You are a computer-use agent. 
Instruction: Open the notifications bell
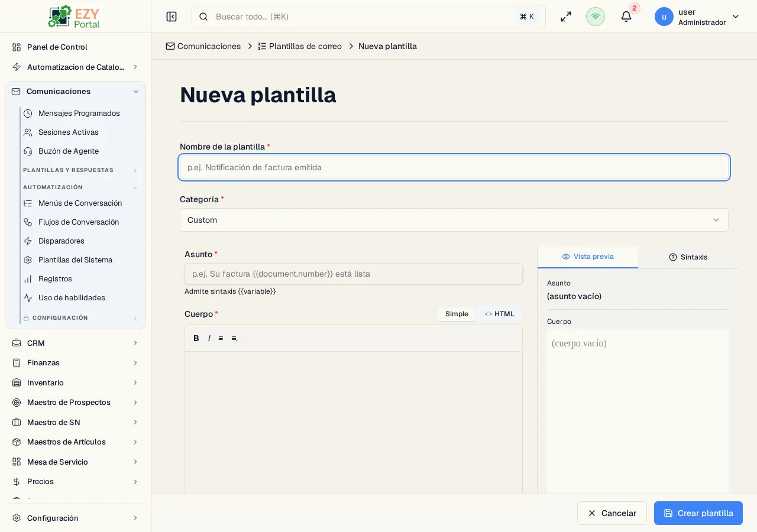coord(626,17)
